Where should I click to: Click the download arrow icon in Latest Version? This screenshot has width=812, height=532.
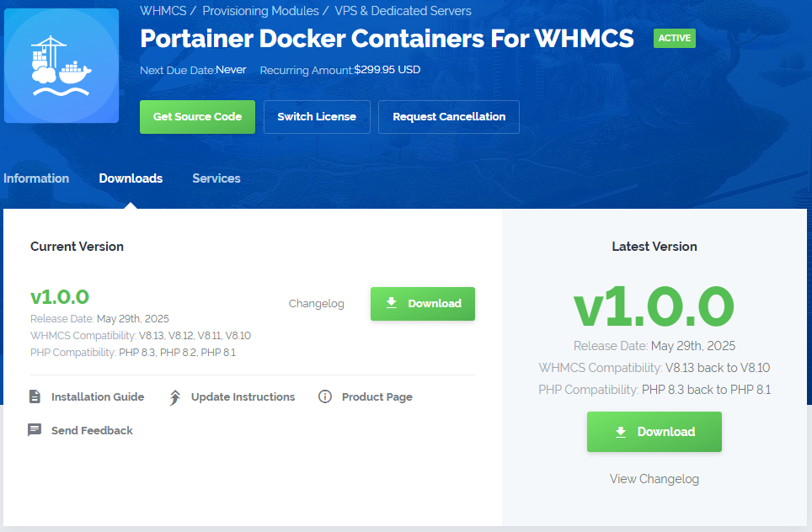click(x=621, y=432)
